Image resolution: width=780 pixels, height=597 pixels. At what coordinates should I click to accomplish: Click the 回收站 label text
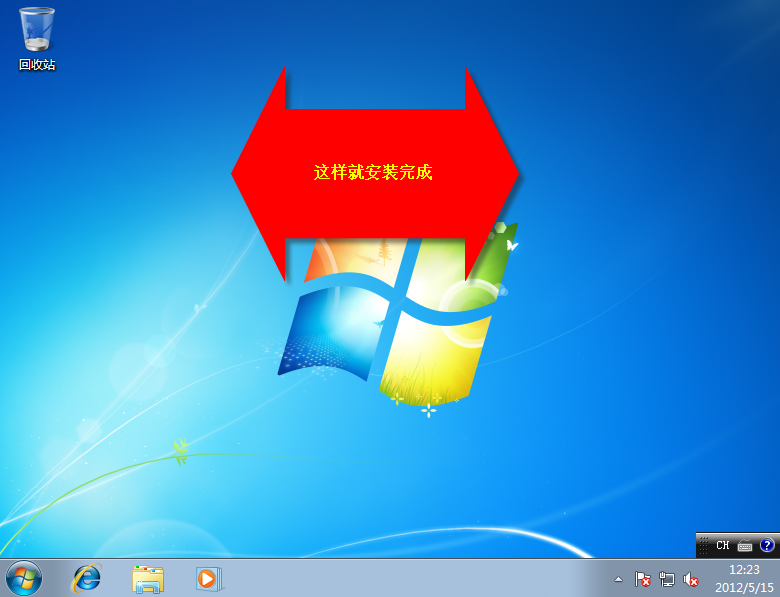coord(37,65)
